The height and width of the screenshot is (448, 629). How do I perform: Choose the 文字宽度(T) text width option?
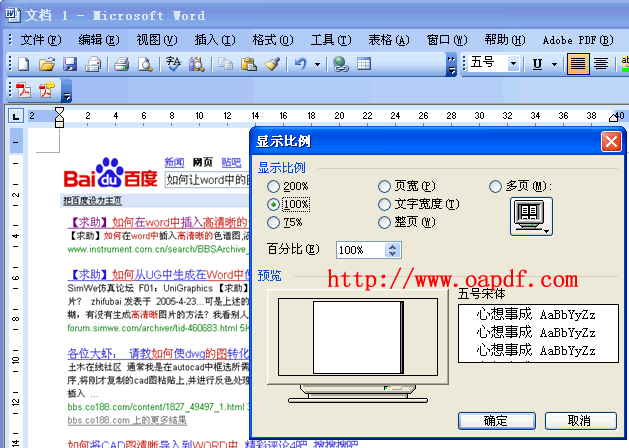click(384, 204)
